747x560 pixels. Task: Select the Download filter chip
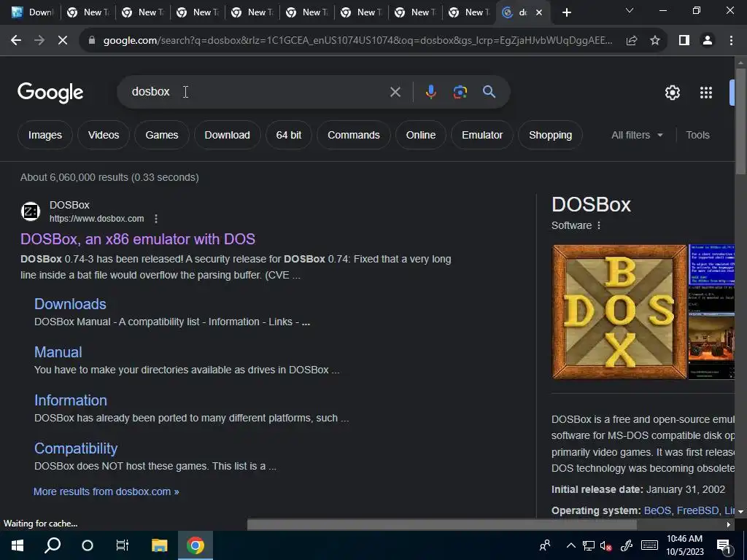228,135
